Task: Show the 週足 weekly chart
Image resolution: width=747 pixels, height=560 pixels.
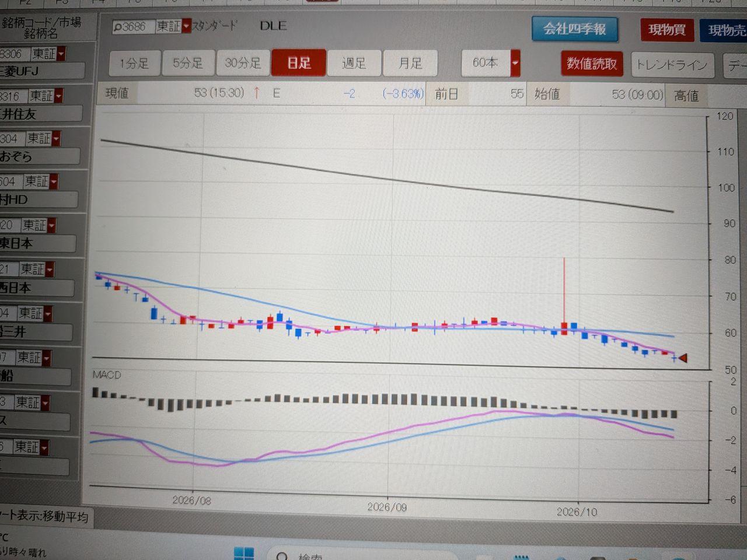Action: (x=354, y=63)
